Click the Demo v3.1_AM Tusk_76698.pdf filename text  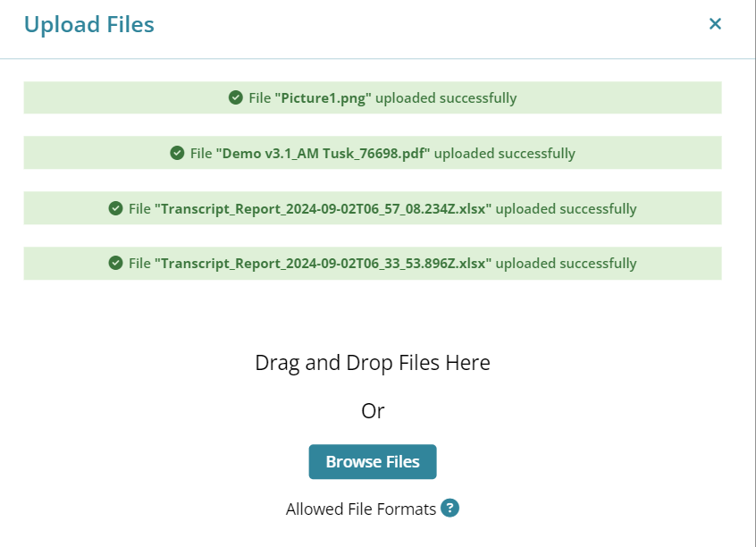click(x=323, y=154)
